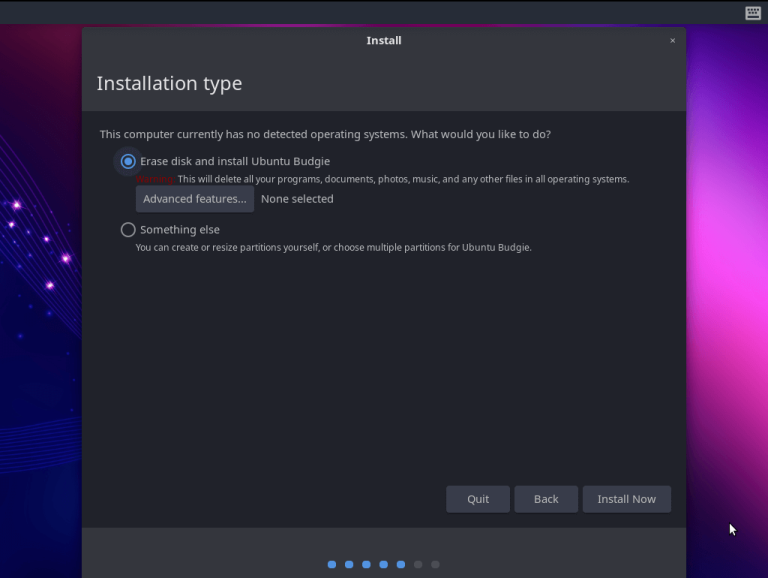Screen dimensions: 768x578
Task: Click the first gray progress dot
Action: [x=418, y=565]
